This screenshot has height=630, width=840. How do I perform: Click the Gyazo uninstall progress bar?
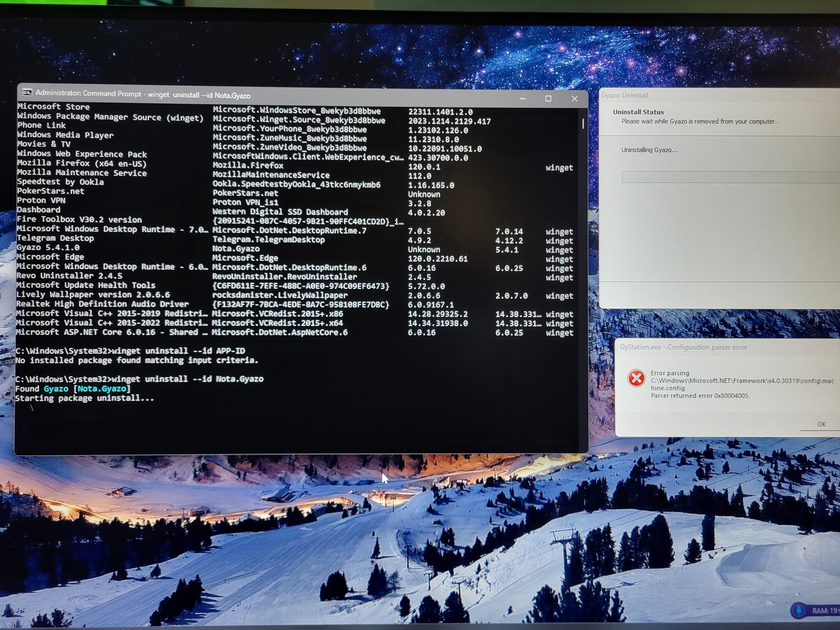click(731, 177)
